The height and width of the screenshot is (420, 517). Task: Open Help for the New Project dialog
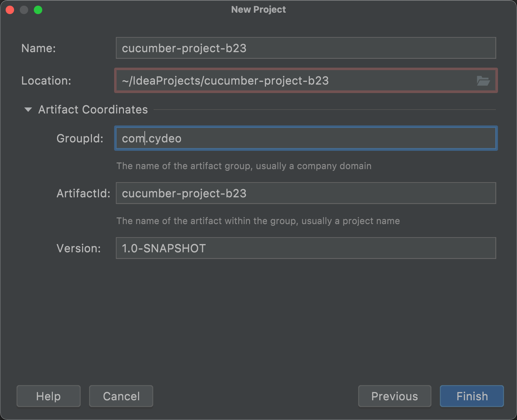pyautogui.click(x=48, y=396)
